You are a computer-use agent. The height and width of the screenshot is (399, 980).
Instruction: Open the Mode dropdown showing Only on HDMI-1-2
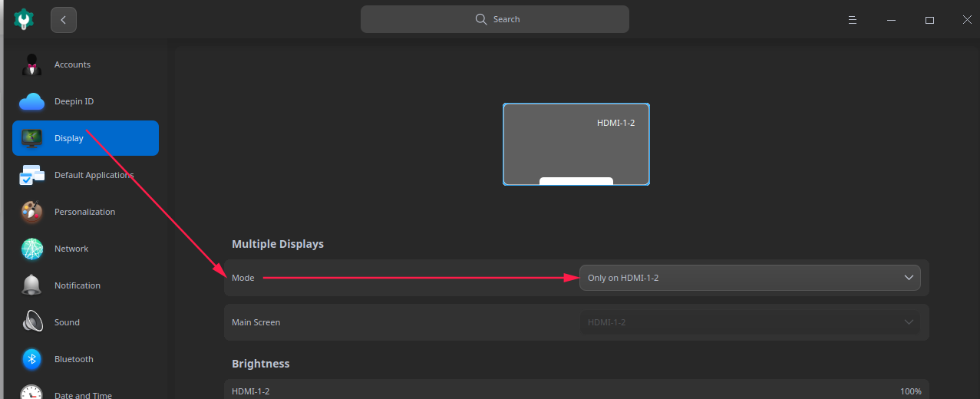point(750,278)
